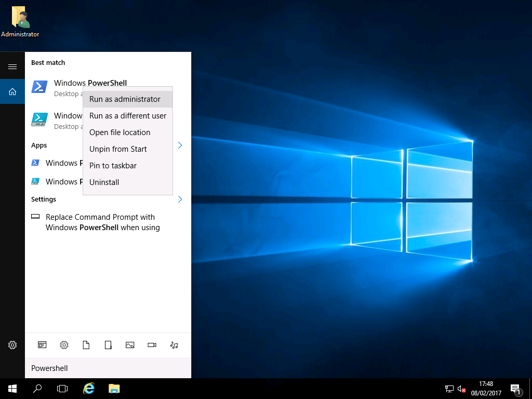Open search settings gear in left sidebar

click(x=12, y=345)
